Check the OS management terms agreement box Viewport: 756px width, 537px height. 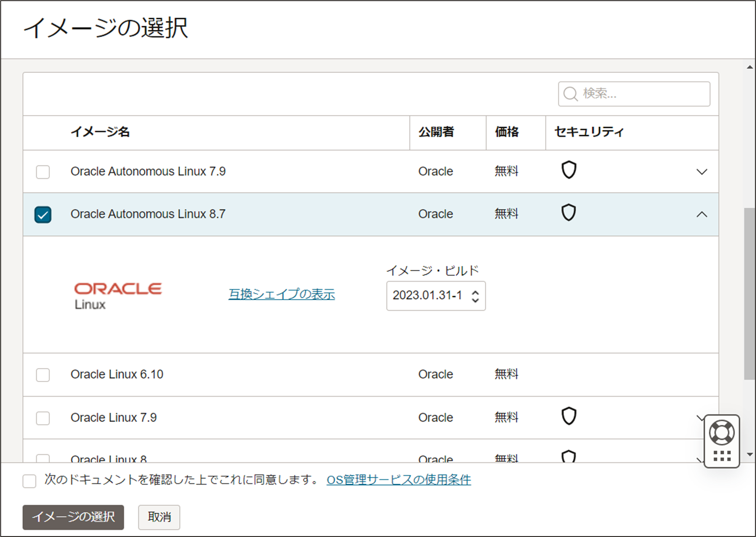pos(29,481)
